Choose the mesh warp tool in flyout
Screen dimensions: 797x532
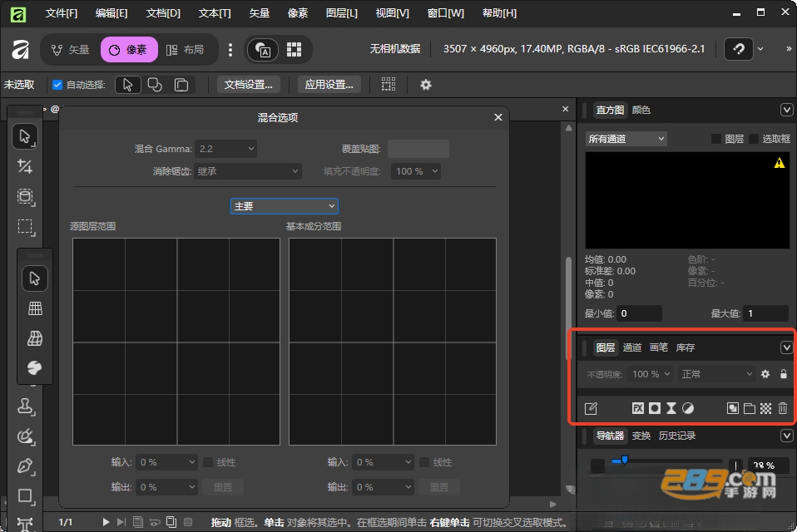(x=35, y=338)
